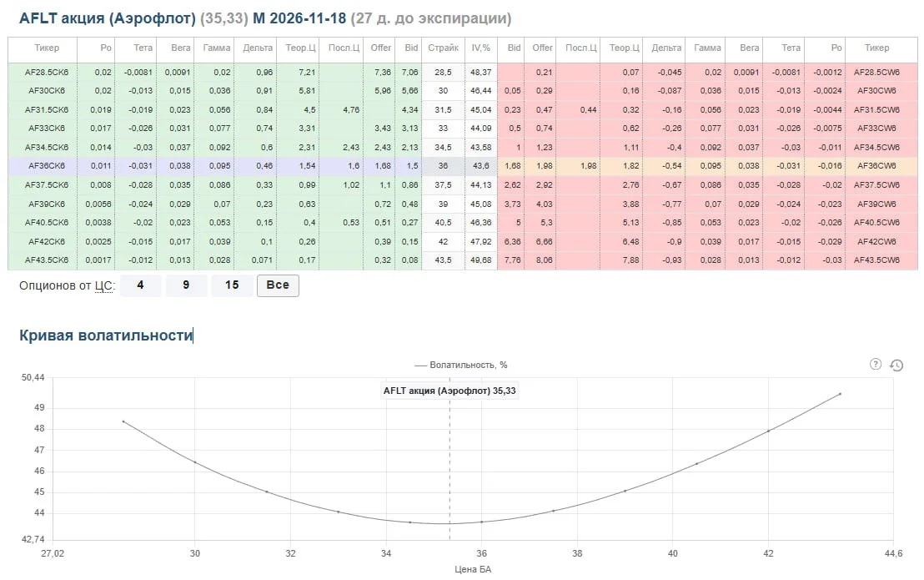Click call last price 4,76

tap(350, 109)
